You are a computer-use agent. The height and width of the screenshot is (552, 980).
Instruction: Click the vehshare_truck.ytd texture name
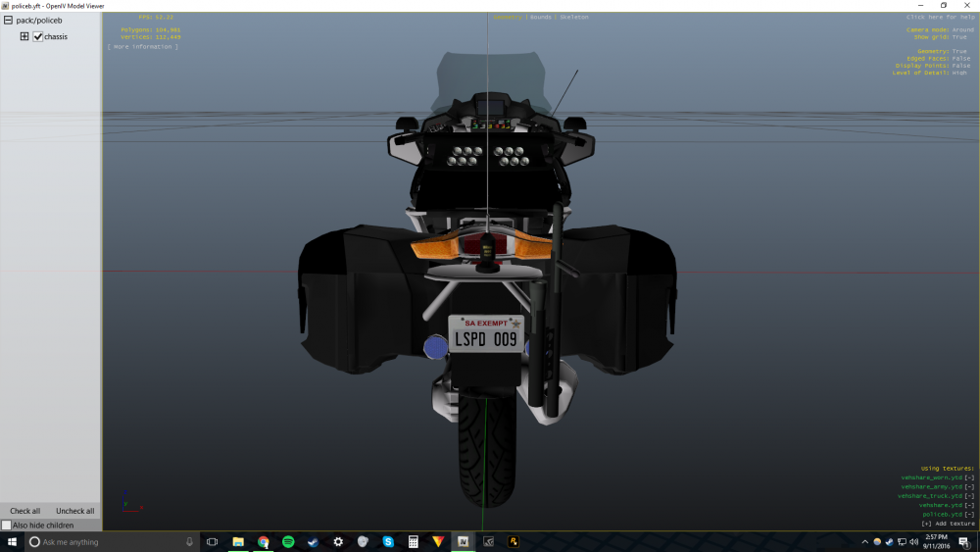929,496
